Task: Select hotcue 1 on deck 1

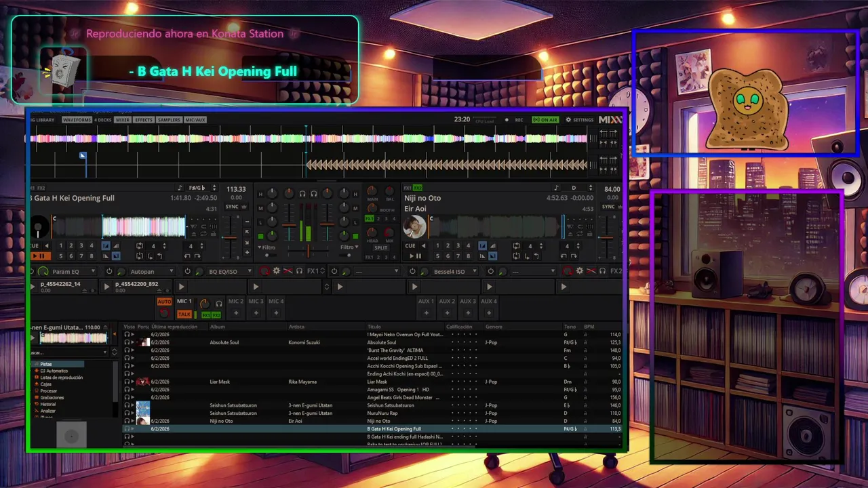Action: (x=61, y=245)
